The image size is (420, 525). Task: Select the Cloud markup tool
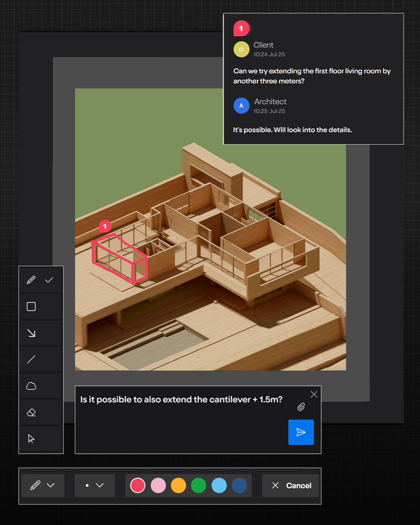(31, 386)
